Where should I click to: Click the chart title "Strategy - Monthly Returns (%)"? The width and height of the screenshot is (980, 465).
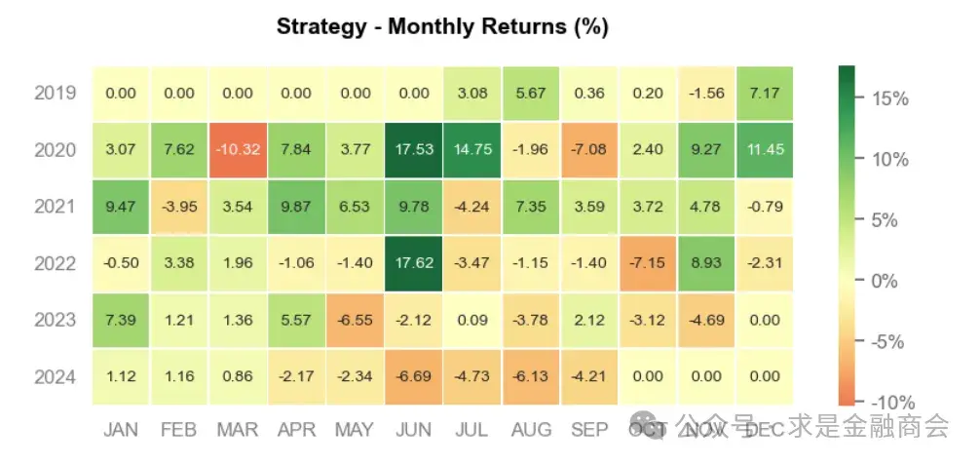pyautogui.click(x=442, y=26)
